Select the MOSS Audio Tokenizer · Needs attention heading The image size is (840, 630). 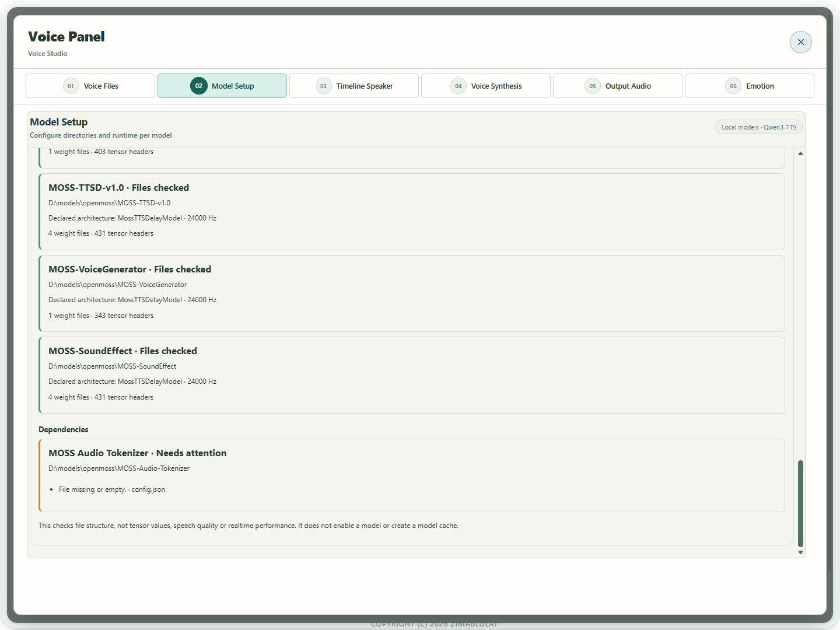click(137, 453)
